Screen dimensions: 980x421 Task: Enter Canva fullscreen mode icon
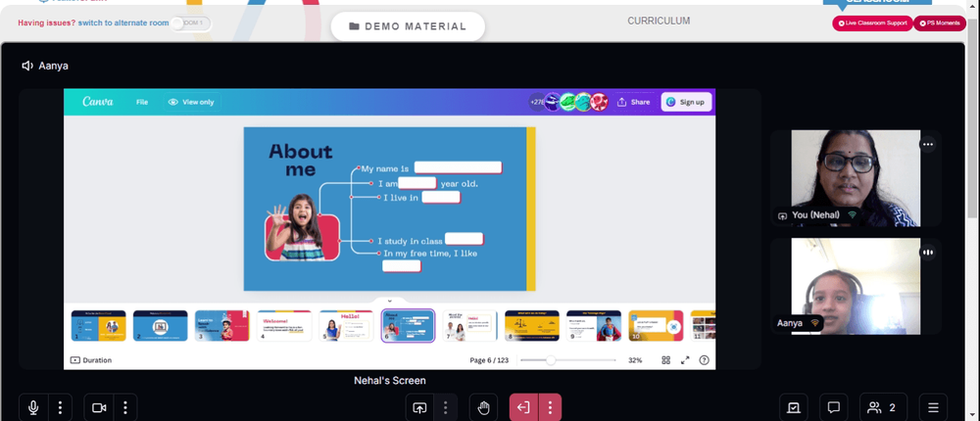tap(685, 360)
